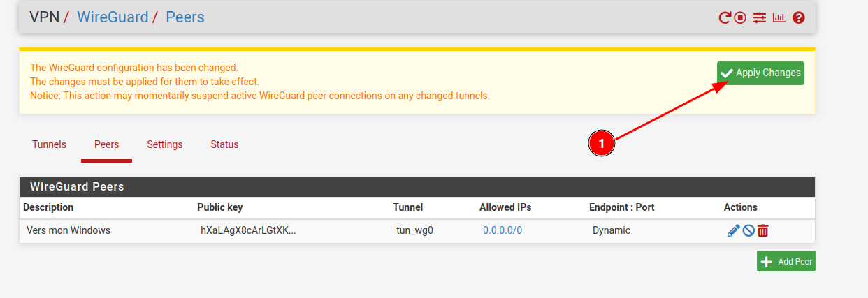868x298 pixels.
Task: Edit the Vers mon Windows peer
Action: pos(733,230)
